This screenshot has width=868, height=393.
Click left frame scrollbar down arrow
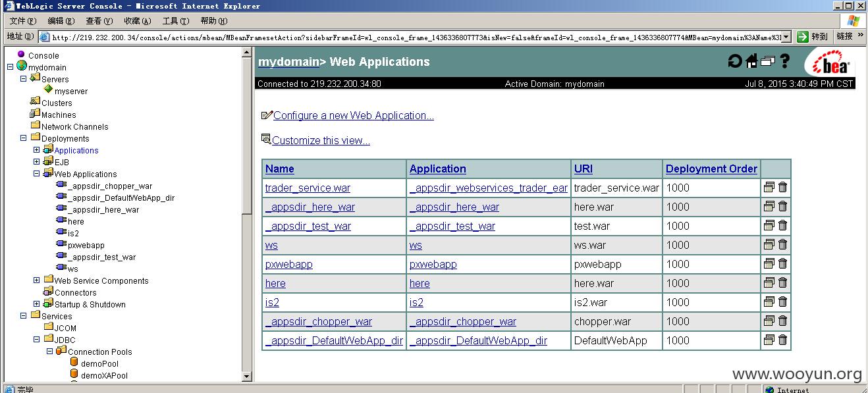pos(247,377)
